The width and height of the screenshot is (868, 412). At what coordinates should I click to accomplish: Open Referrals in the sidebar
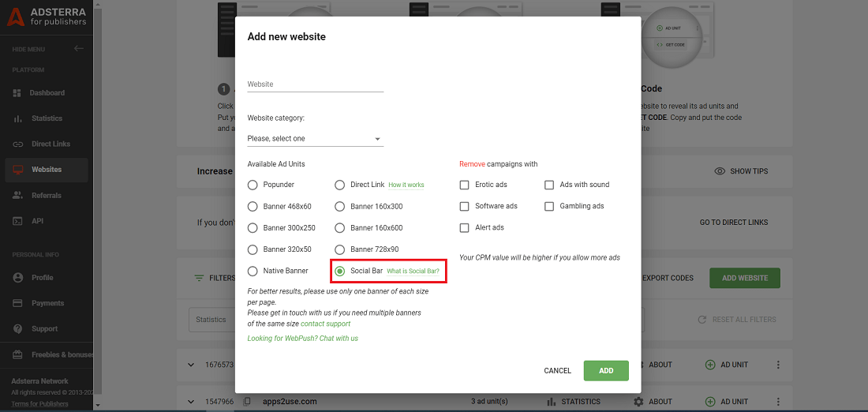(x=47, y=196)
